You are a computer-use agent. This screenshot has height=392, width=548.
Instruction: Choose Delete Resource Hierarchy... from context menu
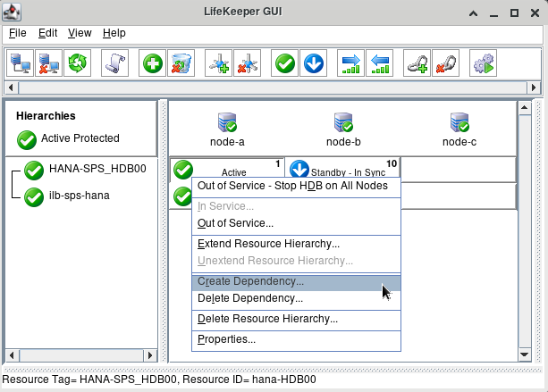296,319
